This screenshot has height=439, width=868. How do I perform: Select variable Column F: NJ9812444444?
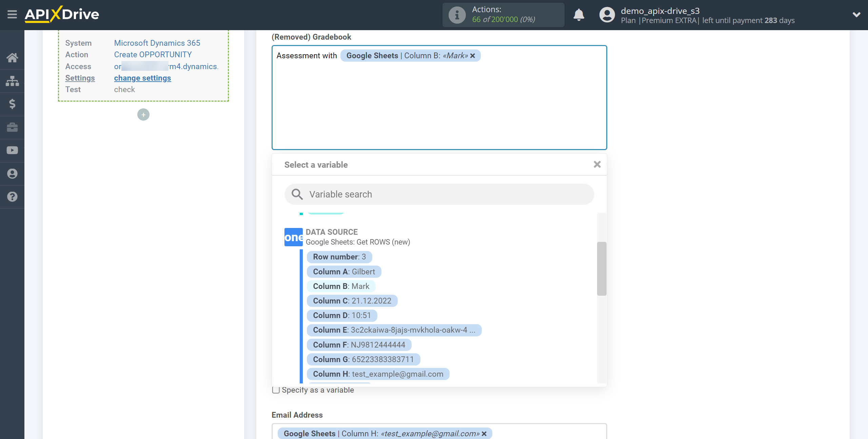coord(359,345)
